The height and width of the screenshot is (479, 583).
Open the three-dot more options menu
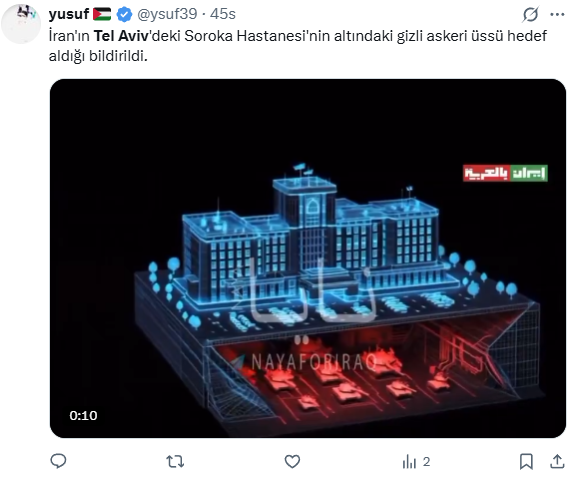pyautogui.click(x=557, y=15)
